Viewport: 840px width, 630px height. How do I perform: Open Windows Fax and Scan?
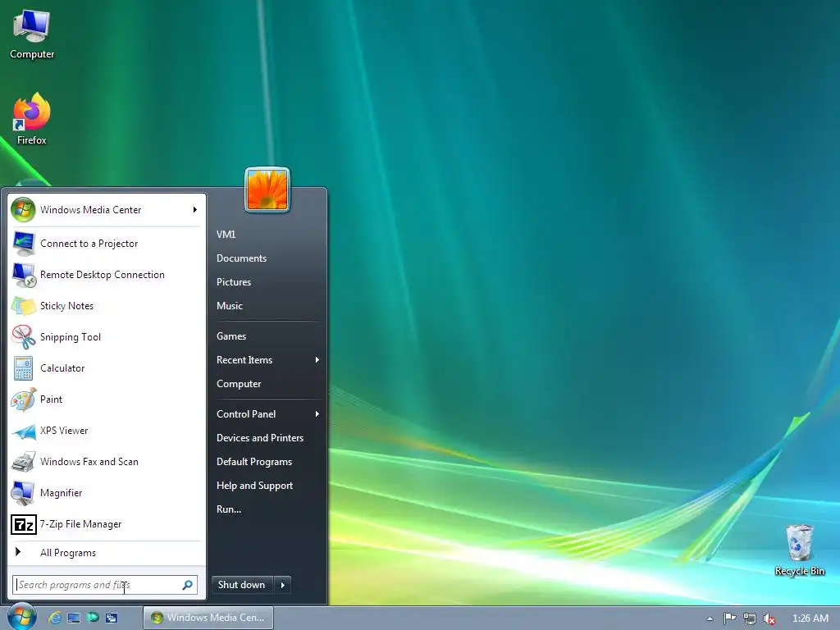[x=106, y=461]
